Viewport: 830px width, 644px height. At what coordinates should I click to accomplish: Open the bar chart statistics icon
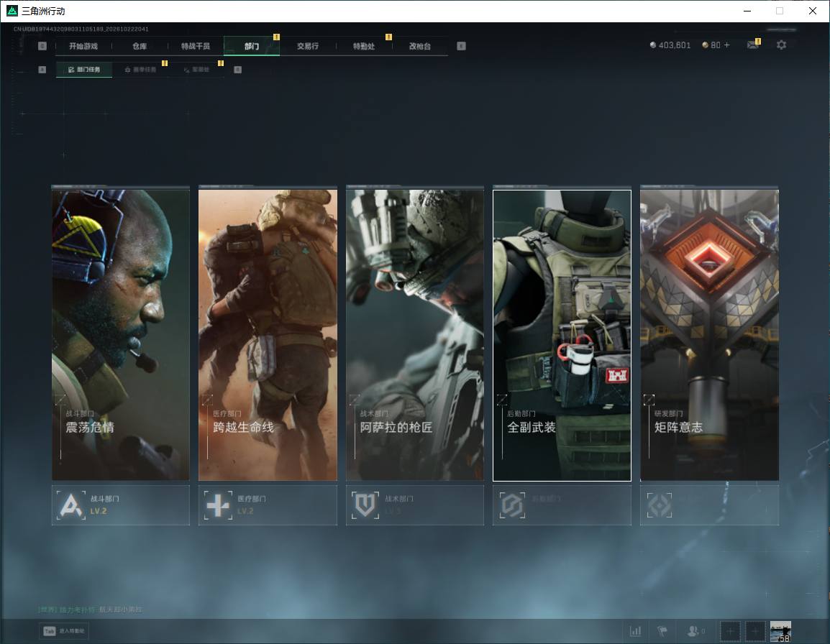click(x=635, y=631)
